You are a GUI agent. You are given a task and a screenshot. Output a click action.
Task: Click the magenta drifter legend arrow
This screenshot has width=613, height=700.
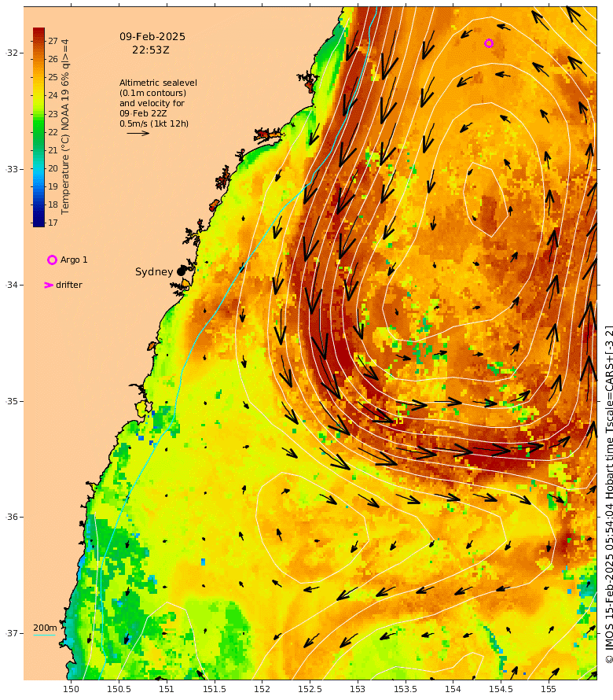coord(49,285)
